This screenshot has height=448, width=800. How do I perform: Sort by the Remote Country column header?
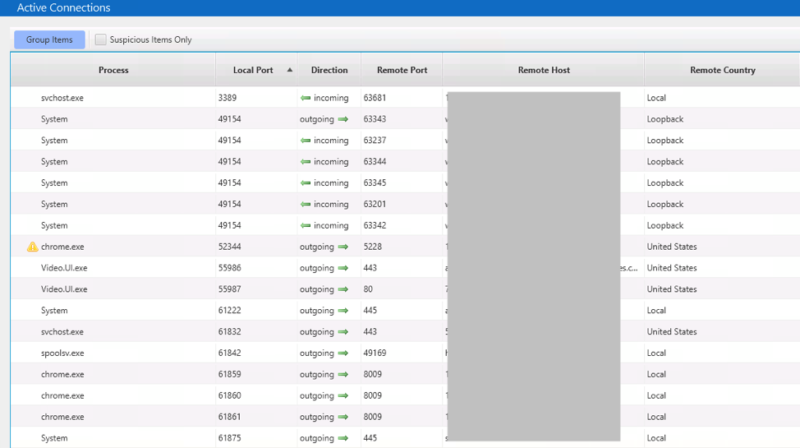coord(722,70)
